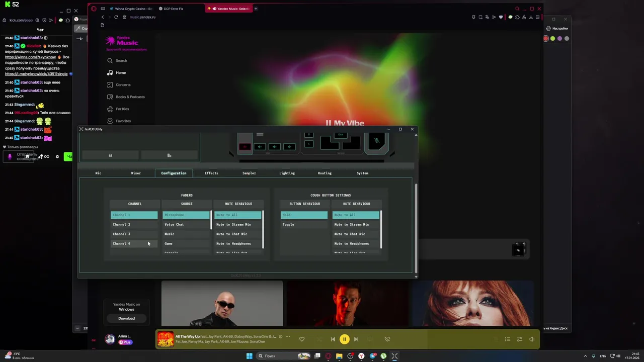This screenshot has width=644, height=362.
Task: Skip to next track in player bar
Action: tap(356, 339)
